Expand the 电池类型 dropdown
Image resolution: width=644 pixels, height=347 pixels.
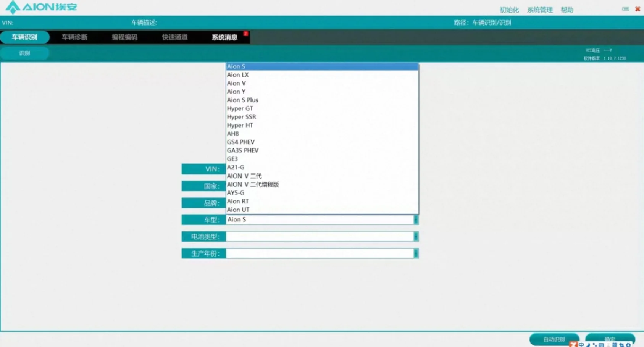[416, 237]
